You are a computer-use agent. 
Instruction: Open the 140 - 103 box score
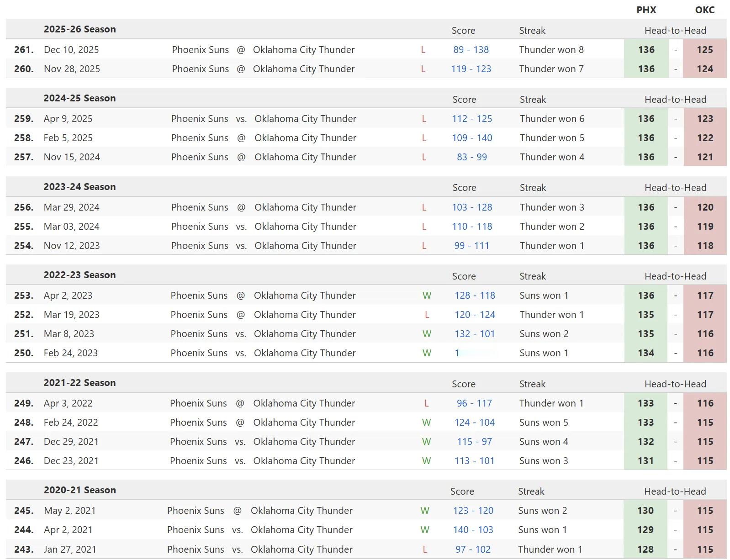point(473,530)
